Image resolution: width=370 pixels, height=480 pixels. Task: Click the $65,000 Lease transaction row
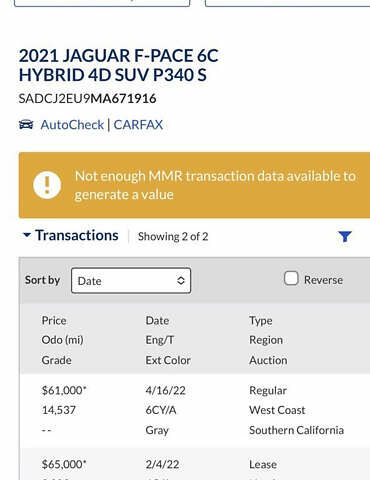(195, 464)
